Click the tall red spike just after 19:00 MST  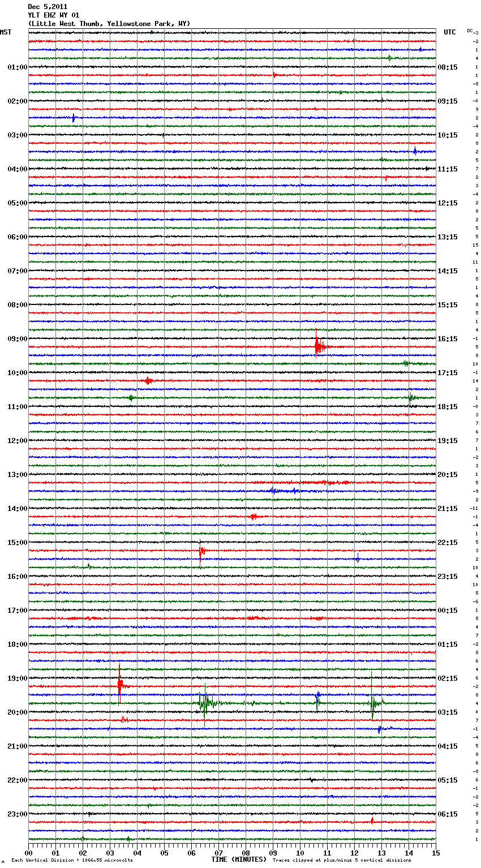tap(120, 685)
